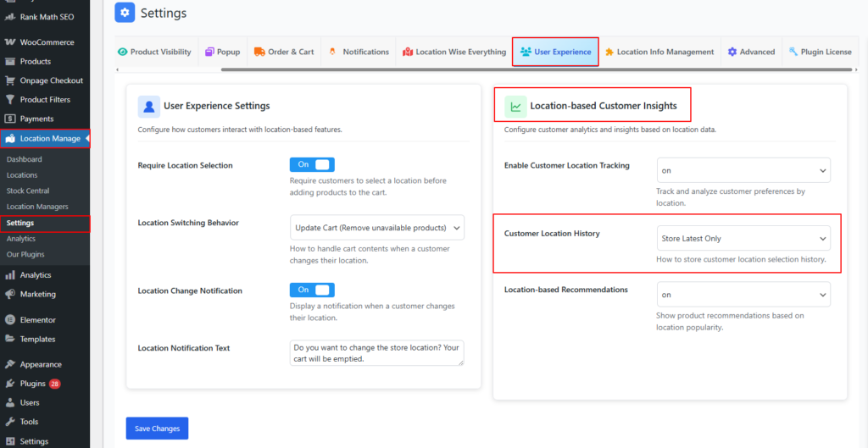Expand Enable Customer Location Tracking dropdown
Image resolution: width=868 pixels, height=448 pixels.
point(743,170)
